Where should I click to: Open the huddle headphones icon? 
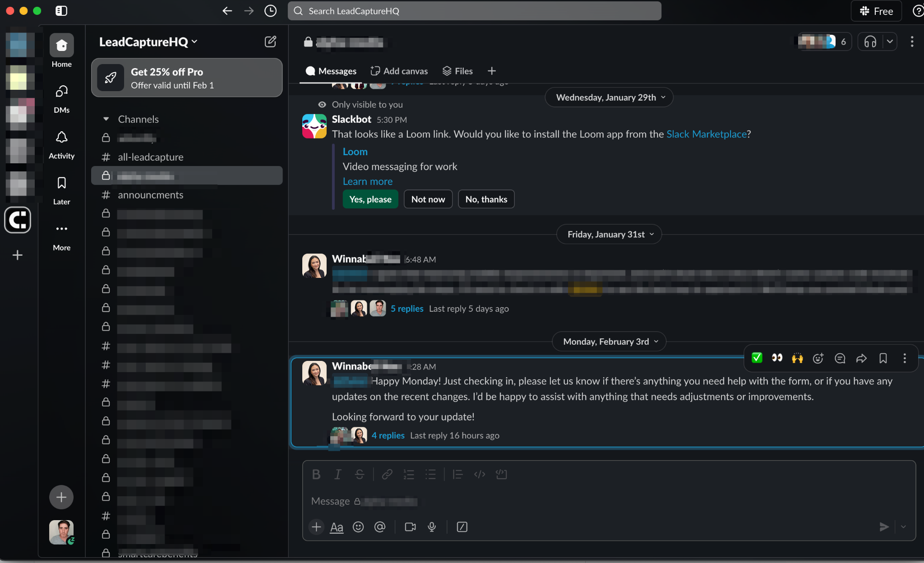click(870, 42)
